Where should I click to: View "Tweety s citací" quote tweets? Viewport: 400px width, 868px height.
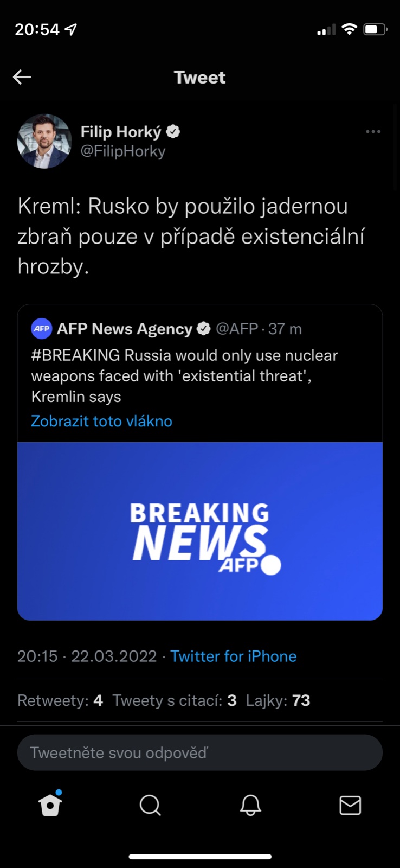click(x=175, y=700)
